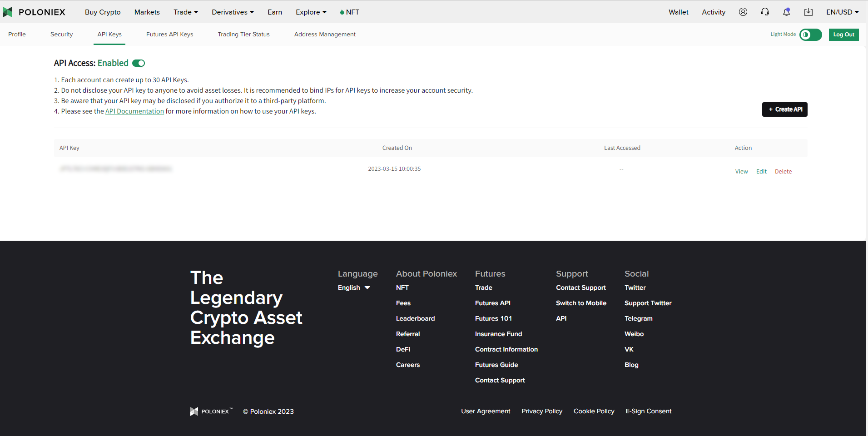Toggle the Light Mode switch
The width and height of the screenshot is (868, 436).
[x=810, y=35]
